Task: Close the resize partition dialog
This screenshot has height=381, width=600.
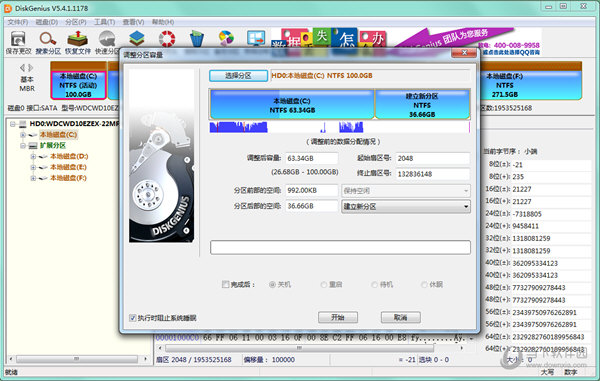Action: (x=464, y=52)
